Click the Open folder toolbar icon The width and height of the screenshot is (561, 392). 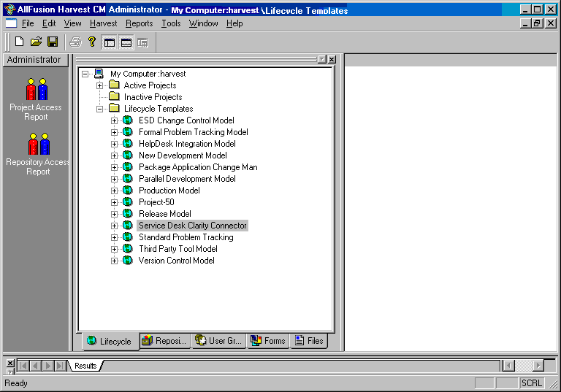pos(36,42)
